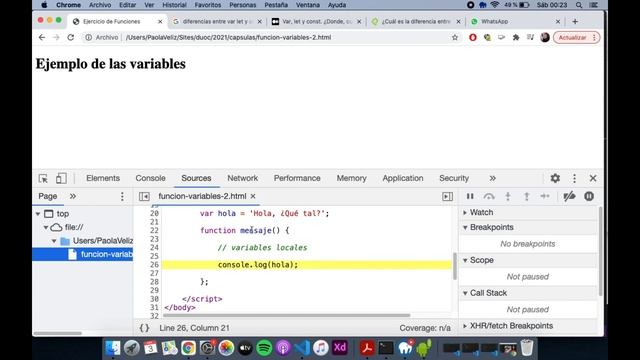
Task: Switch to the WhatsApp browser tab
Action: (x=515, y=22)
